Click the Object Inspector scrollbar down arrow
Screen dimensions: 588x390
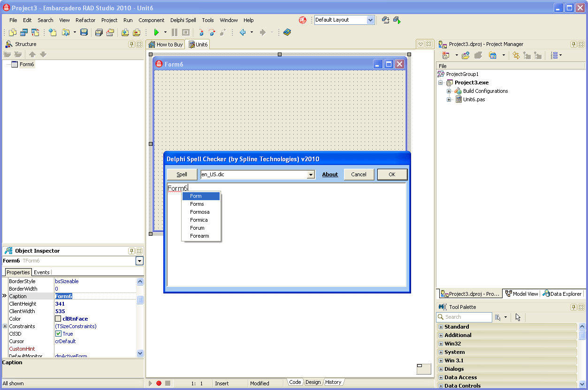tap(140, 353)
